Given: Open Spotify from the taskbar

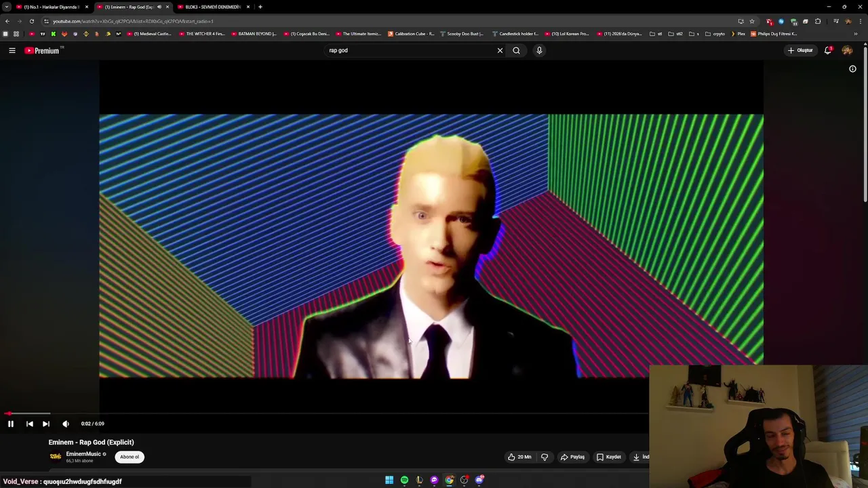Looking at the screenshot, I should tap(404, 480).
